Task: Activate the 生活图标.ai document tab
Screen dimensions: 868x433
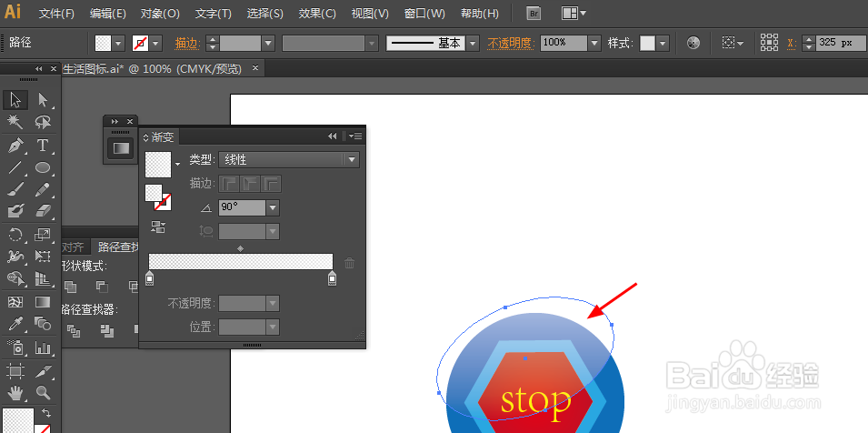Action: pyautogui.click(x=152, y=68)
